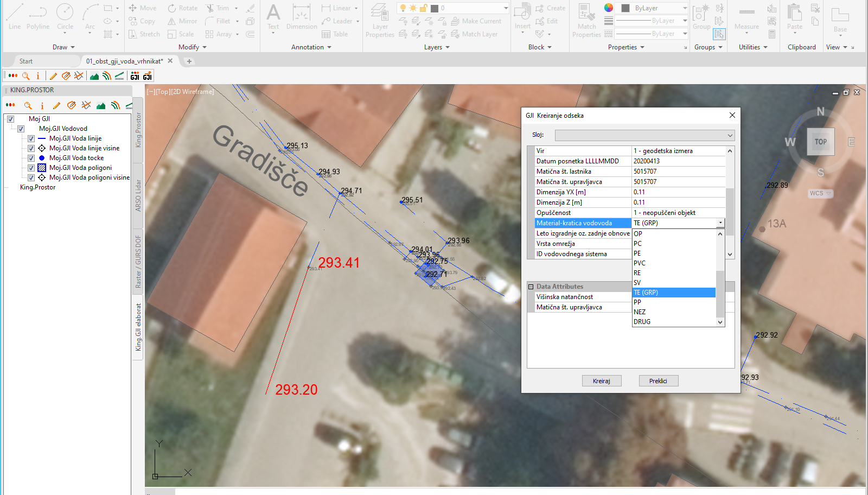868x495 pixels.
Task: Toggle the Moj.GJI Voda linije visine checkbox
Action: [31, 148]
